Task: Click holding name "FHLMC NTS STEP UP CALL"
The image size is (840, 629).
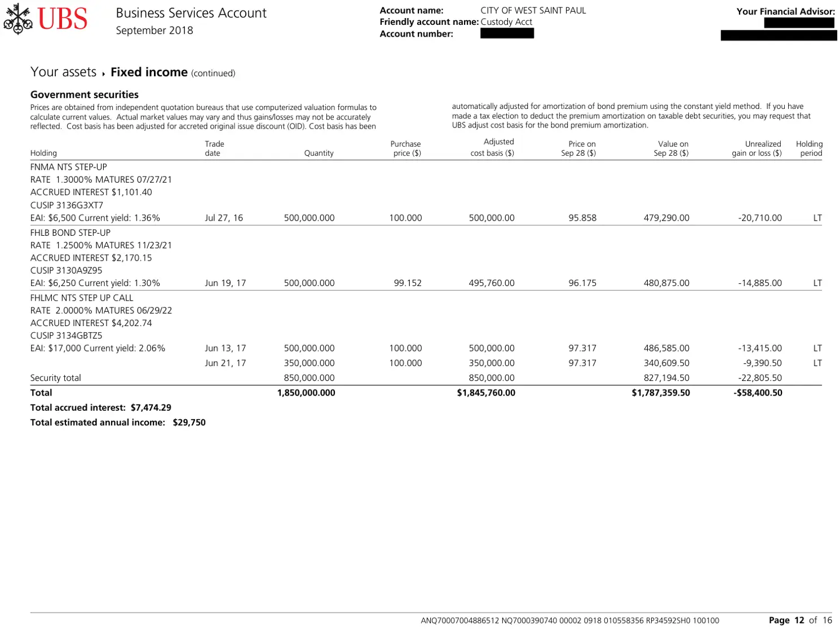Action: [82, 298]
